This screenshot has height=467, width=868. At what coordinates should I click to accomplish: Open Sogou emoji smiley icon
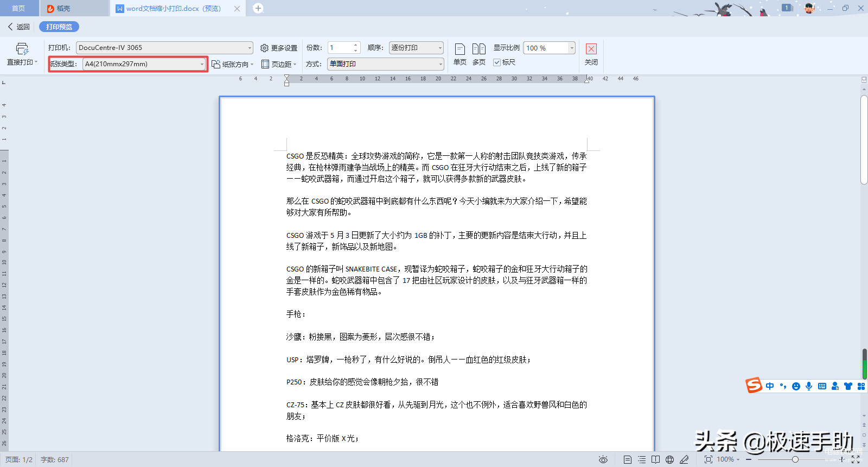point(796,386)
